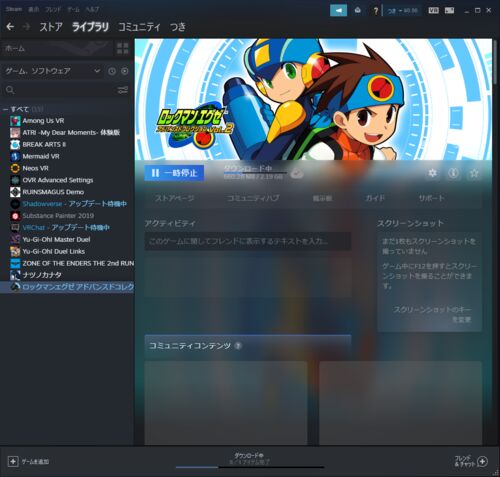Go to the ストア tab
The image size is (500, 477).
click(51, 27)
